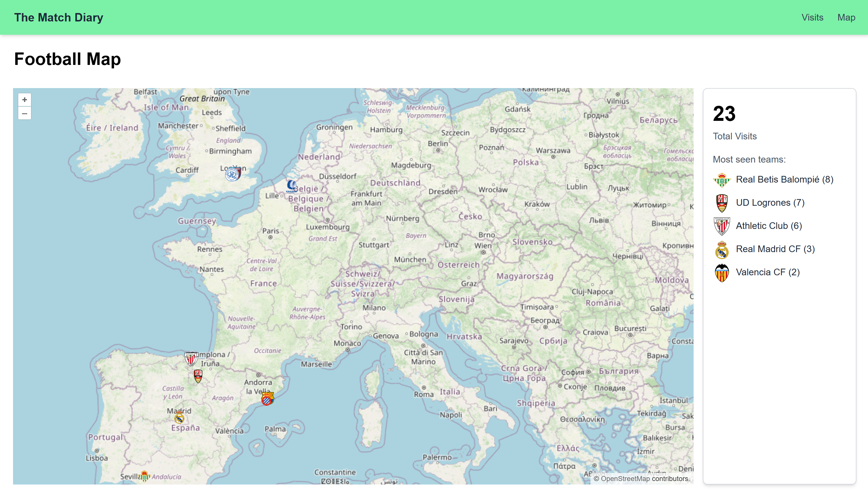Select the Real Betis marker near Sevilla

[144, 476]
